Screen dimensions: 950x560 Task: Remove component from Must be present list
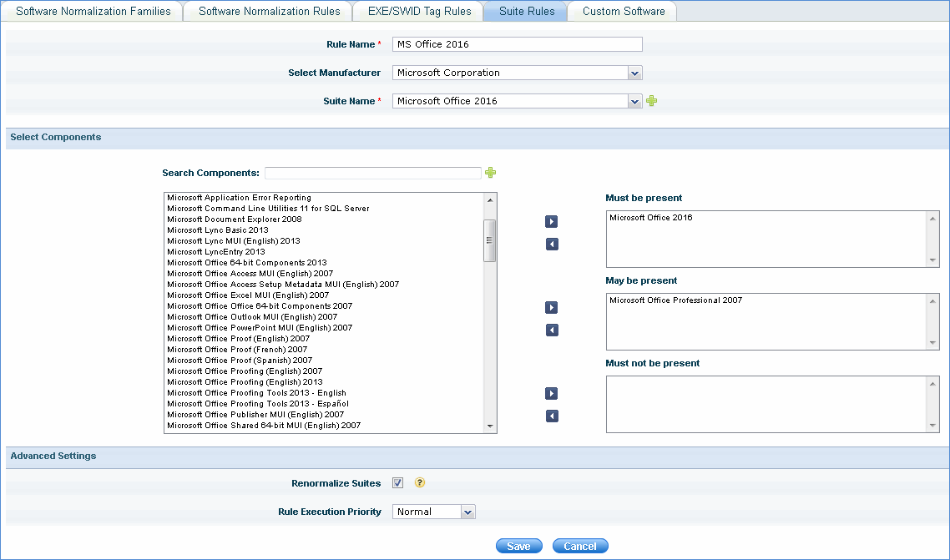[551, 245]
